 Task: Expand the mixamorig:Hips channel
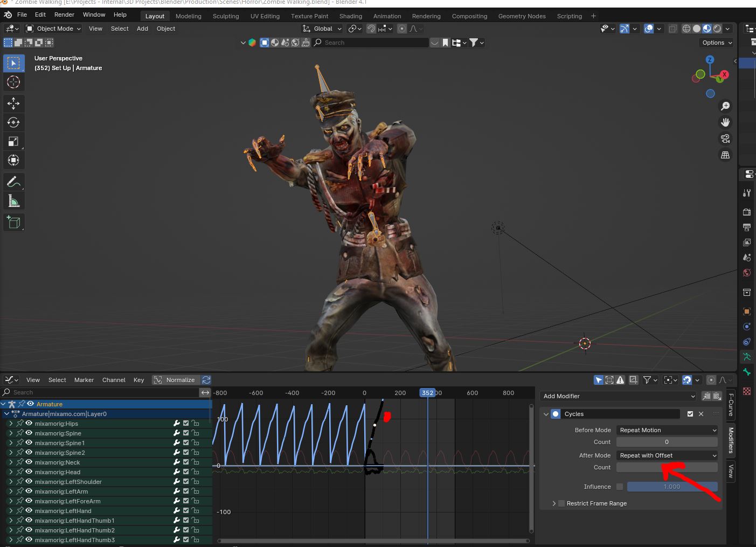click(11, 424)
